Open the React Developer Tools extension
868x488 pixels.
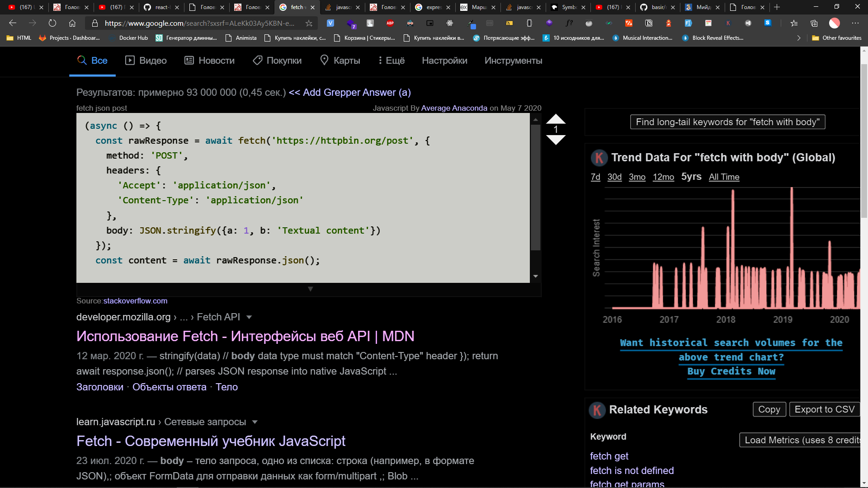[x=450, y=23]
